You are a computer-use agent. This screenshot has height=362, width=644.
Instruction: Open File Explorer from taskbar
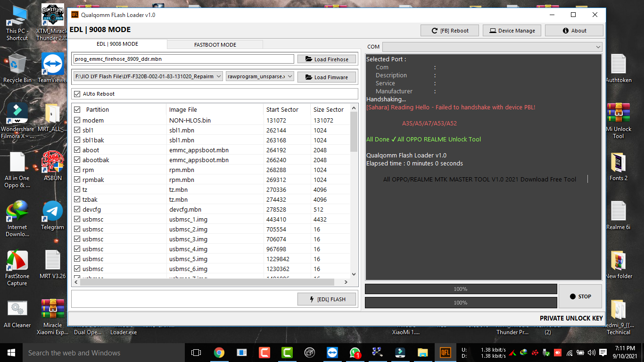422,353
